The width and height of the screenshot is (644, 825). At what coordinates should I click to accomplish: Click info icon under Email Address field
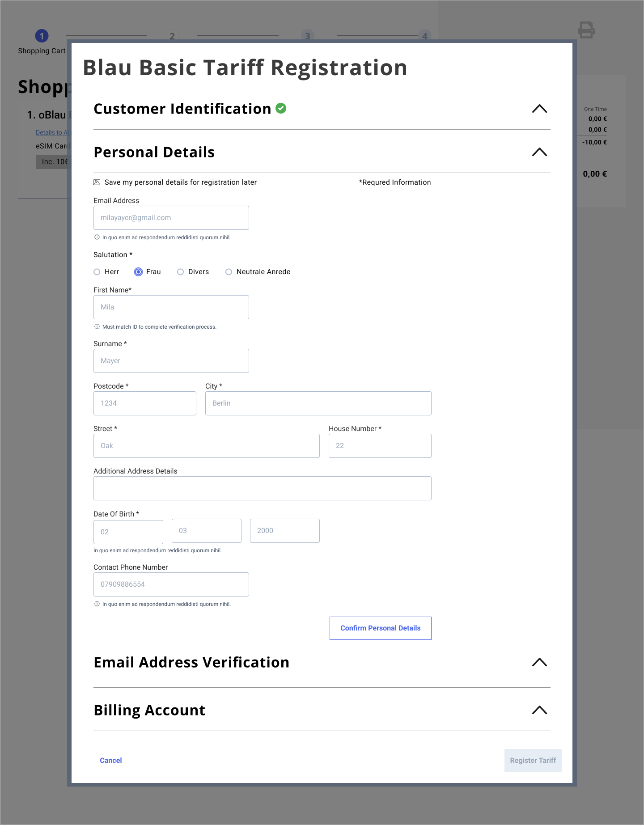pos(97,237)
